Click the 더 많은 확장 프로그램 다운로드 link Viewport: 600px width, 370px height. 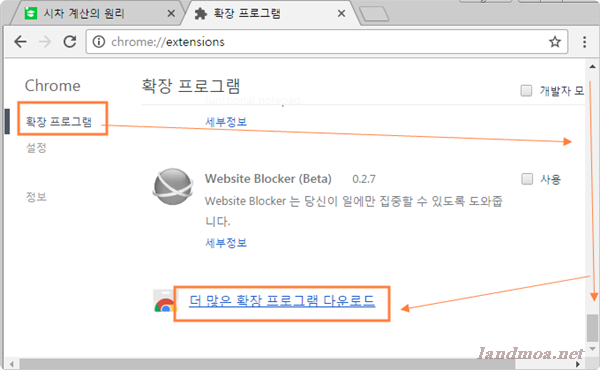click(282, 300)
